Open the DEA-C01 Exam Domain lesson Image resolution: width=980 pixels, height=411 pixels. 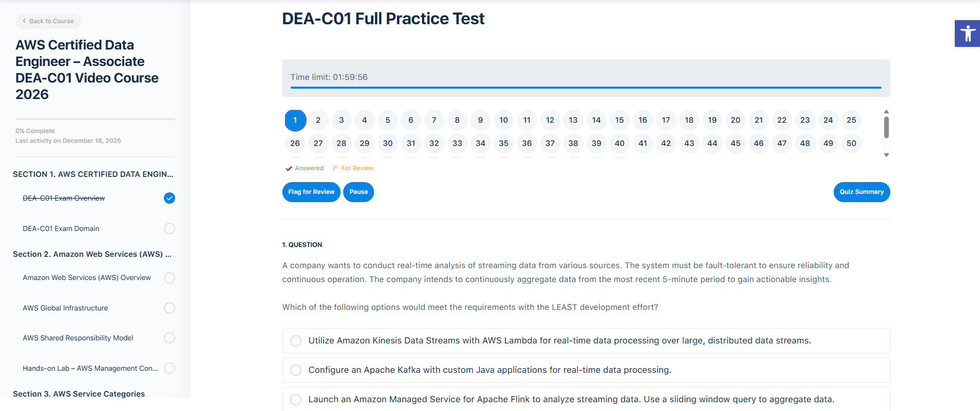(61, 228)
